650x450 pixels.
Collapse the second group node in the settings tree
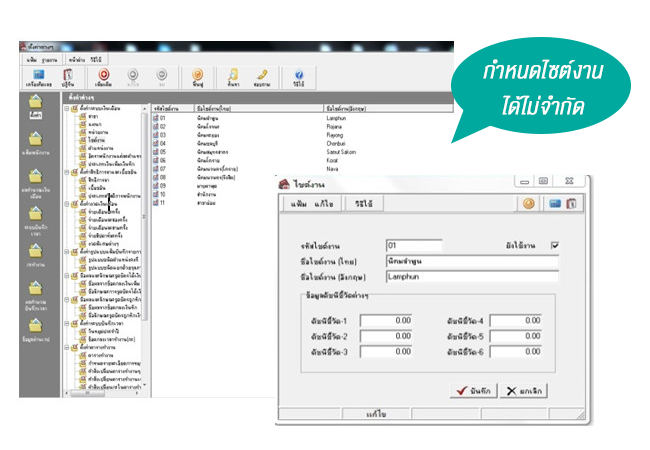[66, 172]
